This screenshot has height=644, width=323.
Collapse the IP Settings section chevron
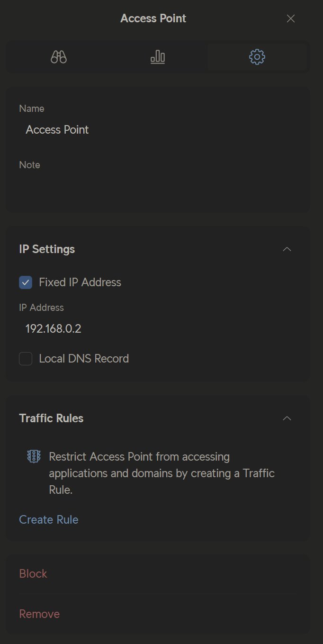[287, 249]
